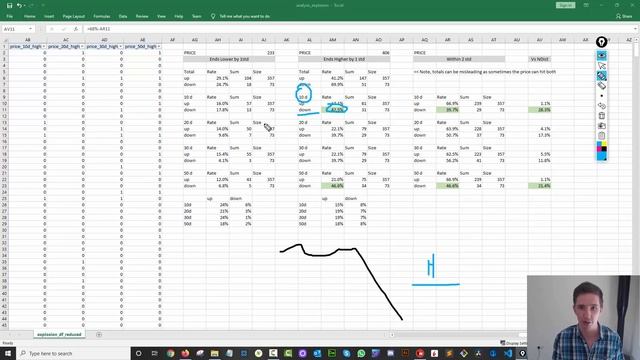Select column AM header
640x360 pixels.
coord(333,40)
